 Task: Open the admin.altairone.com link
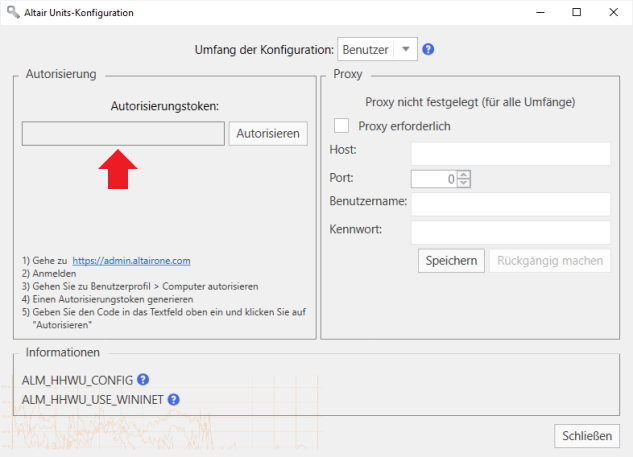click(131, 260)
